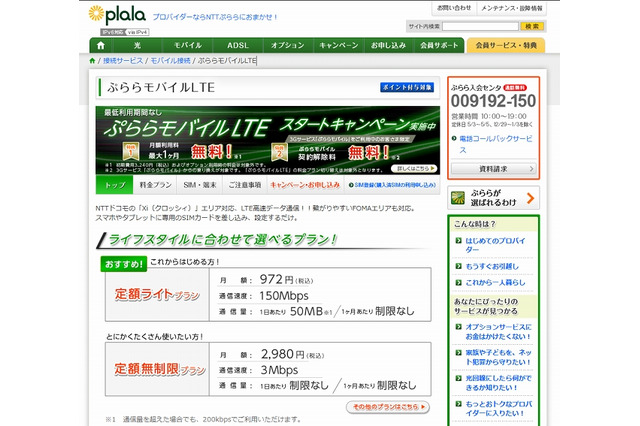Click the 3Mbps speed text
Viewport: 640px width, 426px height.
279,370
